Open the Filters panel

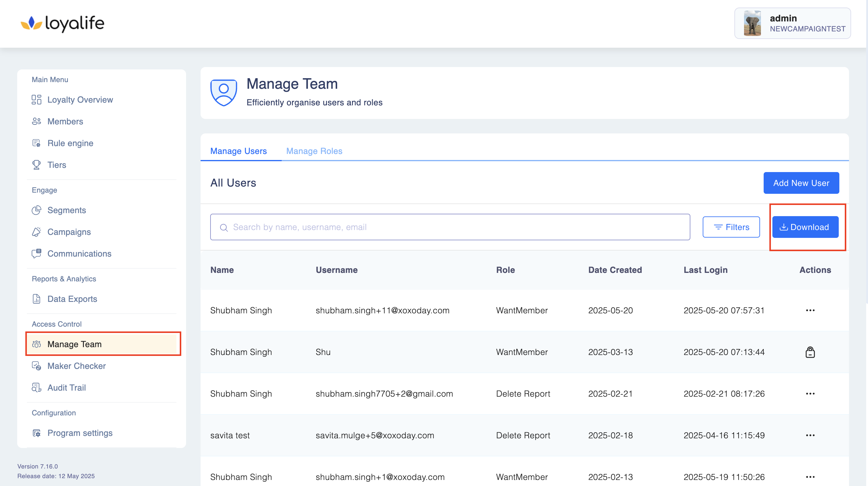click(x=731, y=227)
